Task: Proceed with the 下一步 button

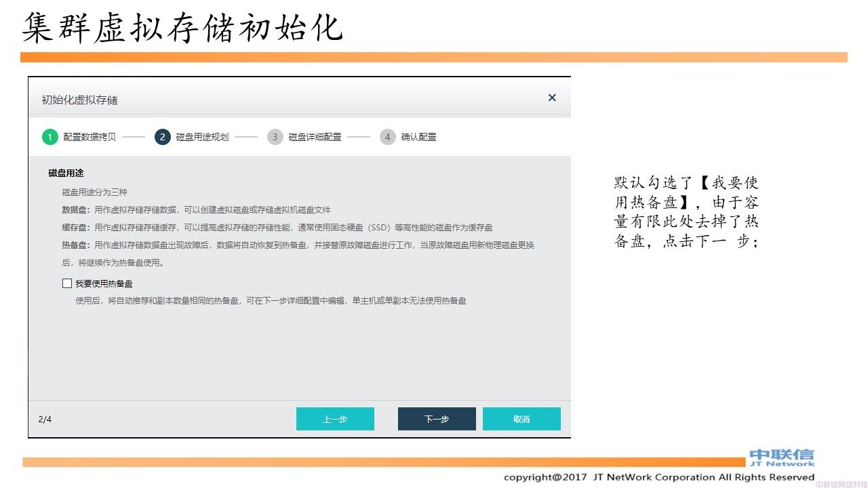Action: point(437,419)
